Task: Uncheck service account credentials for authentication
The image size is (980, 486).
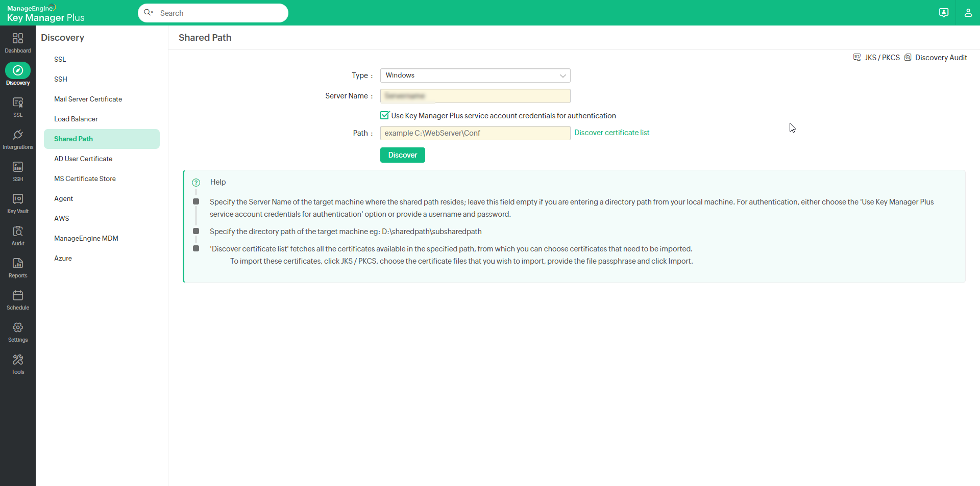Action: click(x=384, y=115)
